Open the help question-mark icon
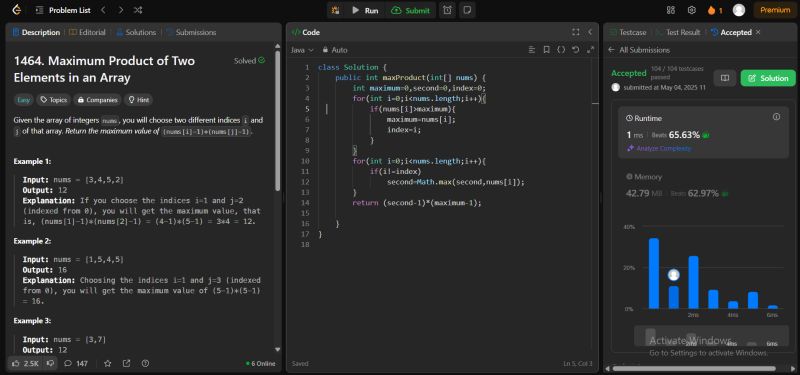 (145, 363)
